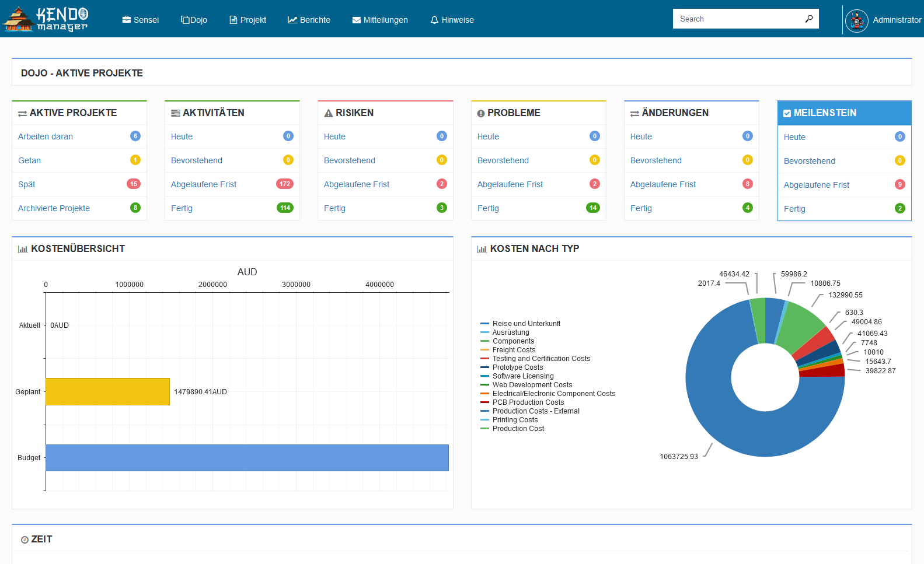The image size is (924, 564).
Task: Click the 15 badge next to Spät
Action: point(134,184)
